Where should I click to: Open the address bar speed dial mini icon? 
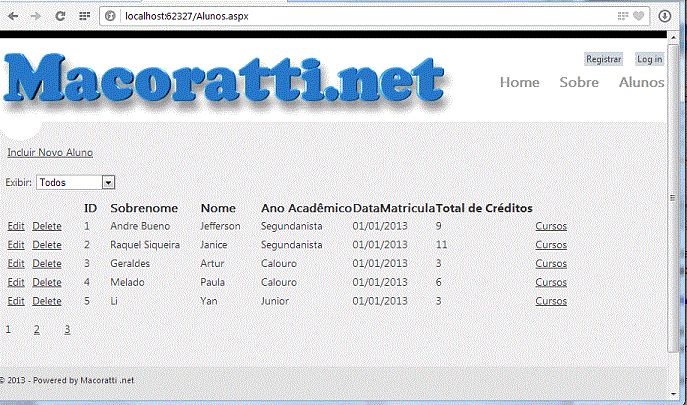point(623,16)
